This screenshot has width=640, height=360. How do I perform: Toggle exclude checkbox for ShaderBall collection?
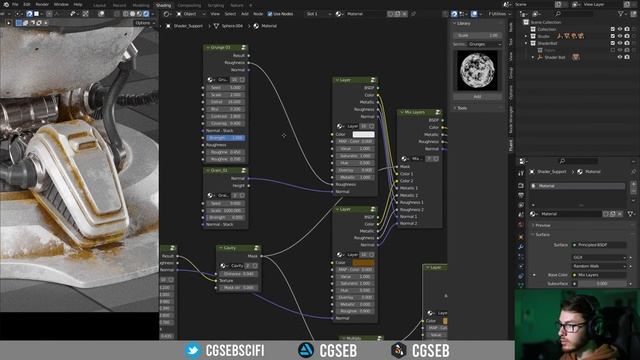(613, 43)
